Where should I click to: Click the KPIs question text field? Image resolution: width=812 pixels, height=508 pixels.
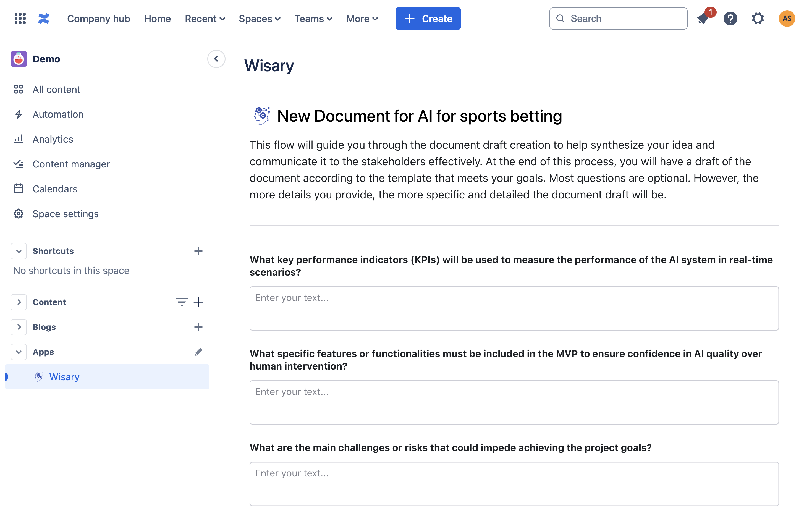(514, 308)
